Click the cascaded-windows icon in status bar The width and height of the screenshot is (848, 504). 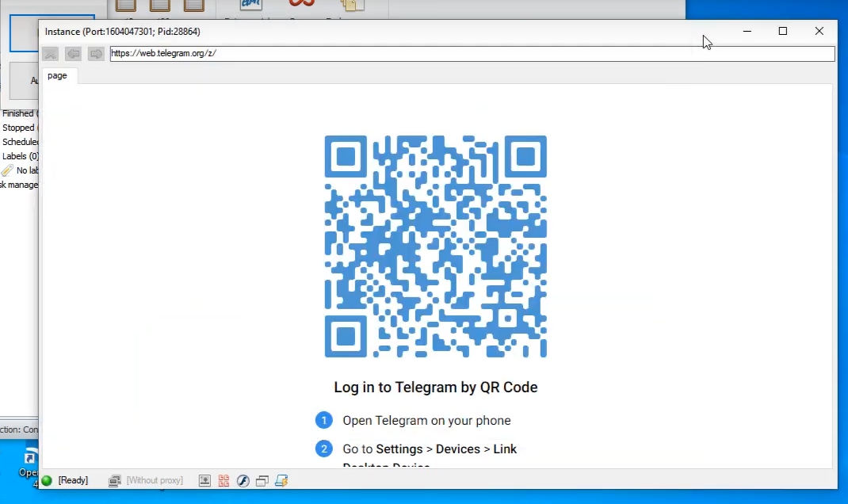click(262, 480)
